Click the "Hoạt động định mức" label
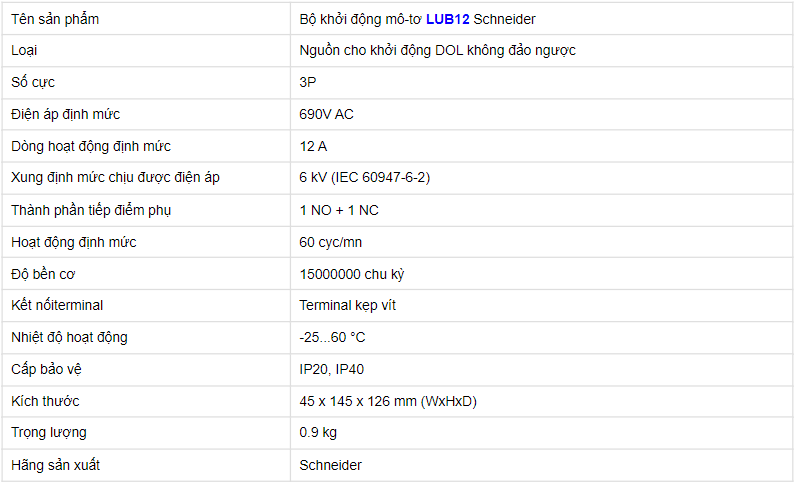 click(x=74, y=242)
